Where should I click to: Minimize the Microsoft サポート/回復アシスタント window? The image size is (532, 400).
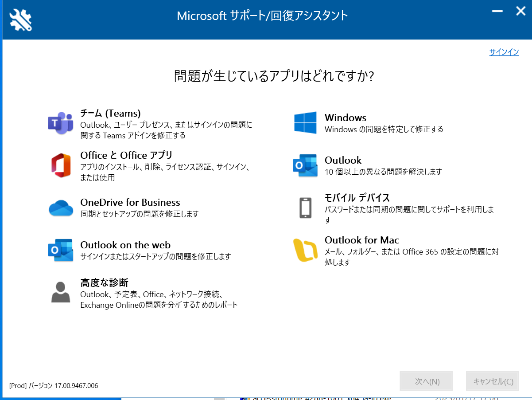click(497, 12)
